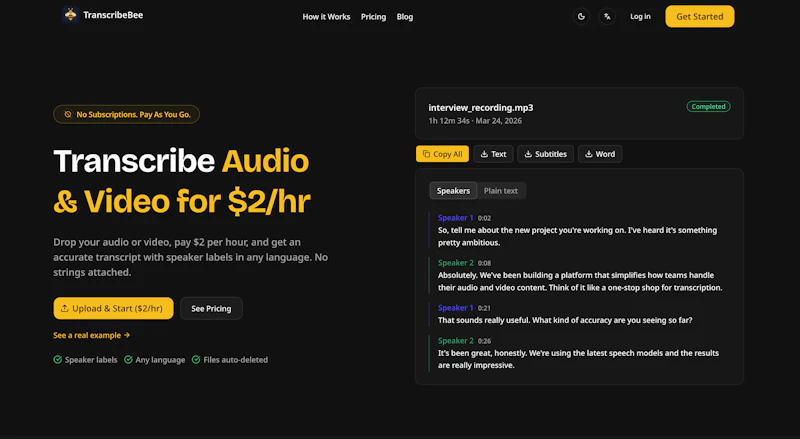The image size is (800, 439).
Task: Click the checkmark icon beside Files auto-deleted
Action: point(196,360)
